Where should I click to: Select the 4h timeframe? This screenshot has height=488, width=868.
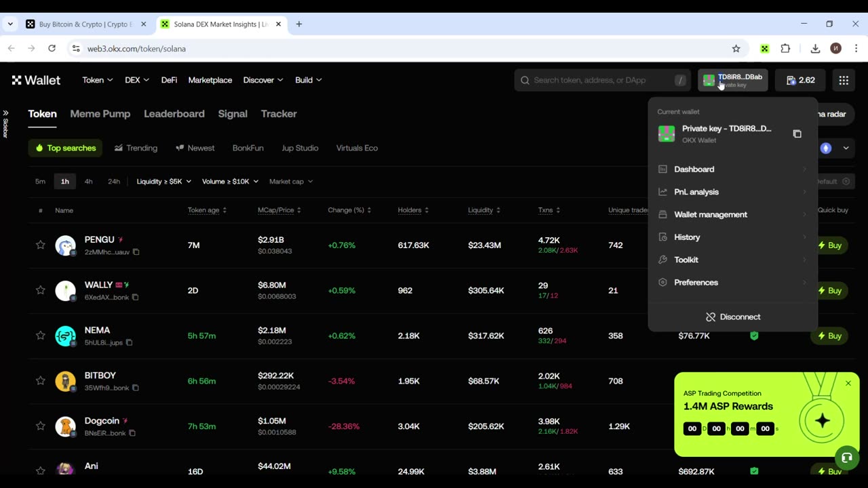(88, 182)
